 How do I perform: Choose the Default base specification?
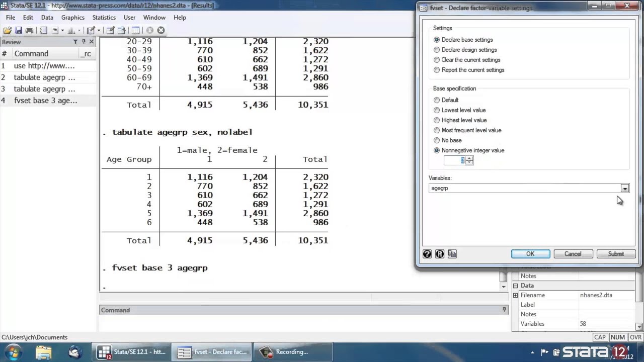click(437, 100)
